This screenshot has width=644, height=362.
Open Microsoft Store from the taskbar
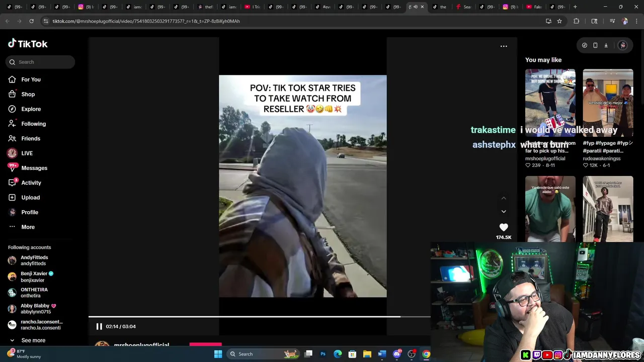(x=352, y=354)
